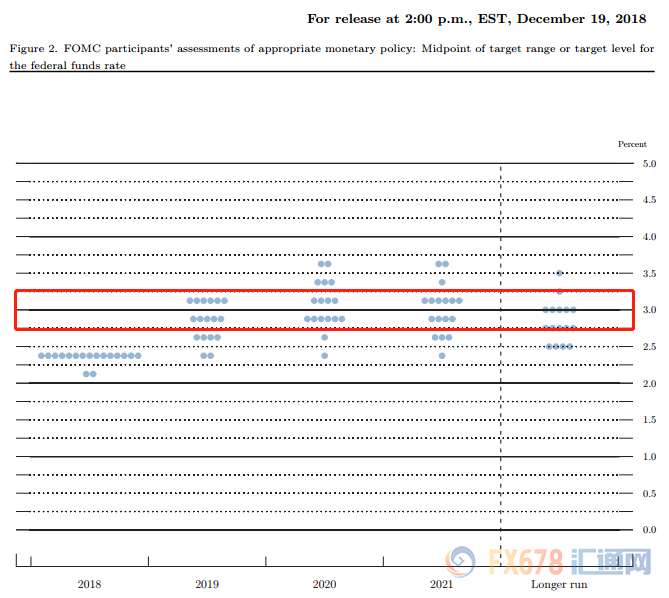Select the 3.0 y-axis label

pyautogui.click(x=649, y=310)
